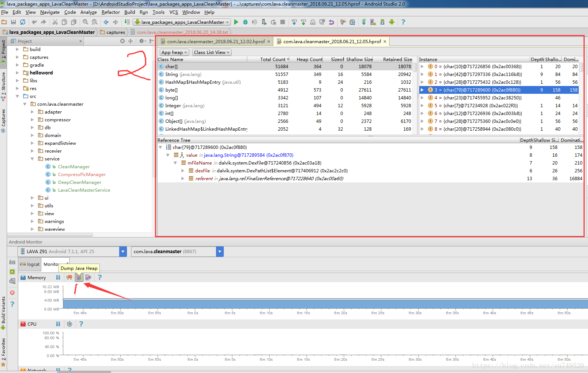The width and height of the screenshot is (588, 373).
Task: Open toolbar Help question mark icon
Action: [x=403, y=22]
